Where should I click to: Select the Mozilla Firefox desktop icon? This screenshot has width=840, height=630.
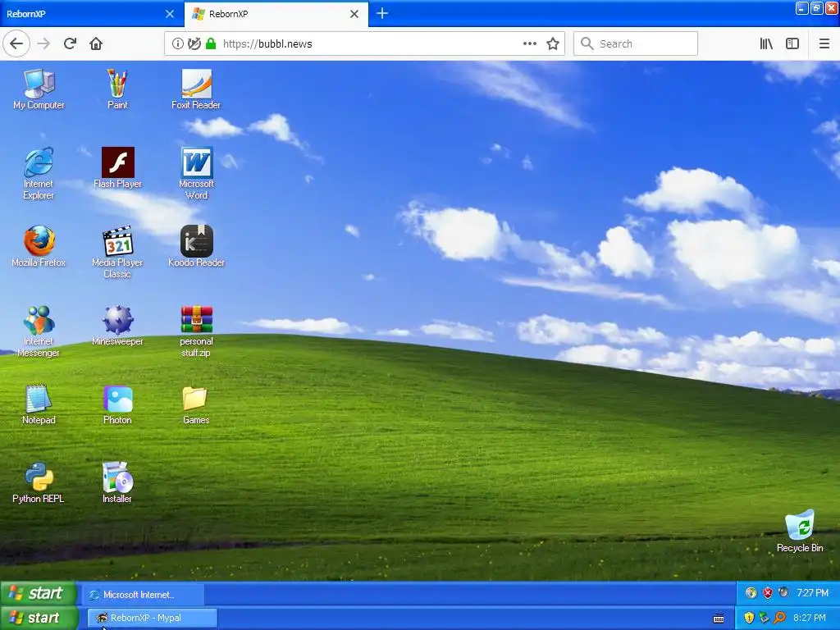pyautogui.click(x=39, y=246)
